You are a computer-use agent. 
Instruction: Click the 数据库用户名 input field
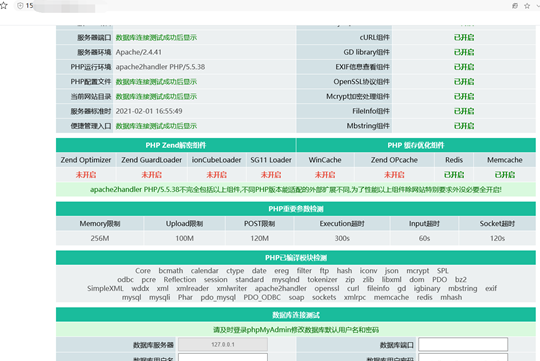223,357
